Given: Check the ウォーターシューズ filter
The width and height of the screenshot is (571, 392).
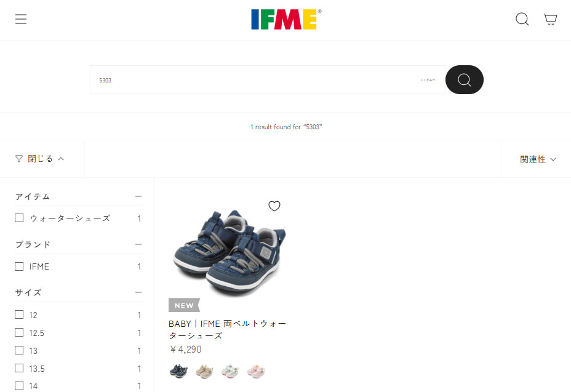Looking at the screenshot, I should (19, 218).
